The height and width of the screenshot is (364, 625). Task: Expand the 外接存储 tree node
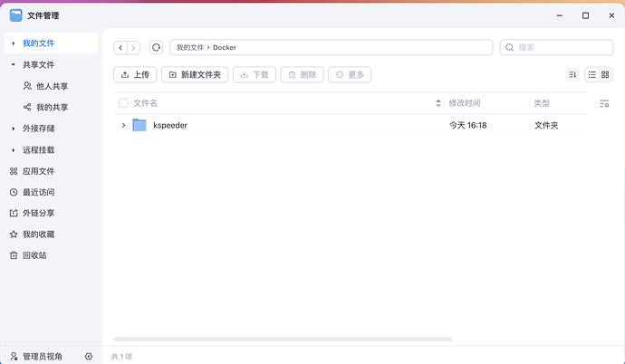click(13, 129)
